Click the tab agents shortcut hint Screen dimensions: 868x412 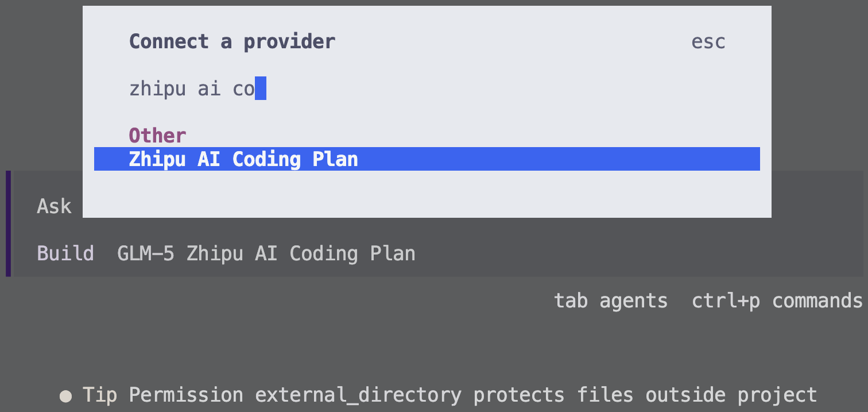coord(611,301)
